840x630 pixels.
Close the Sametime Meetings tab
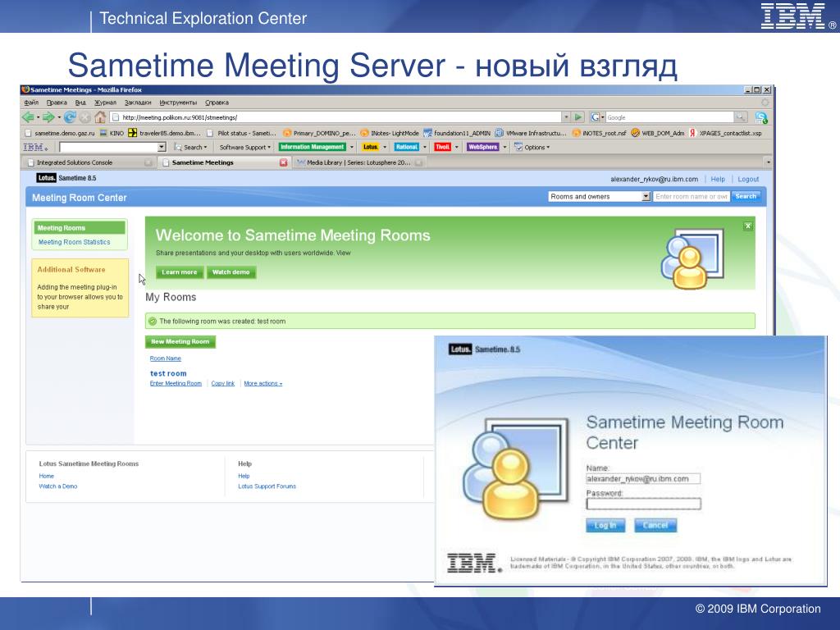pyautogui.click(x=283, y=162)
